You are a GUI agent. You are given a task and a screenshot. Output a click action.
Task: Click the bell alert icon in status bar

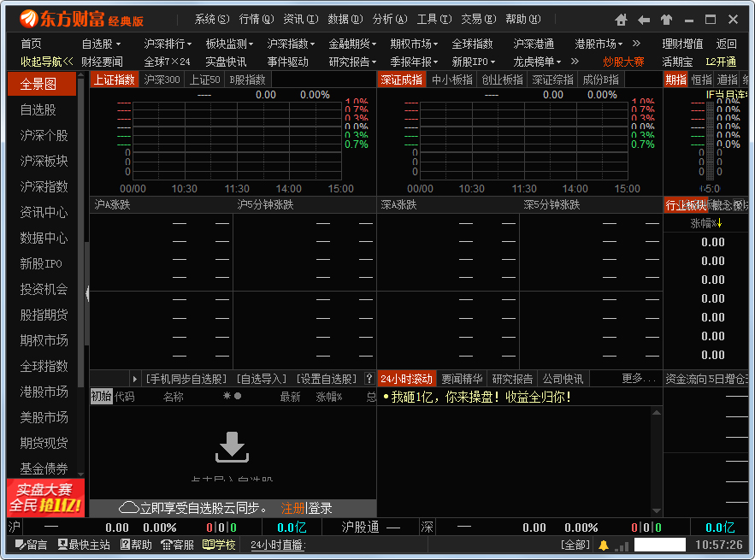pos(604,545)
